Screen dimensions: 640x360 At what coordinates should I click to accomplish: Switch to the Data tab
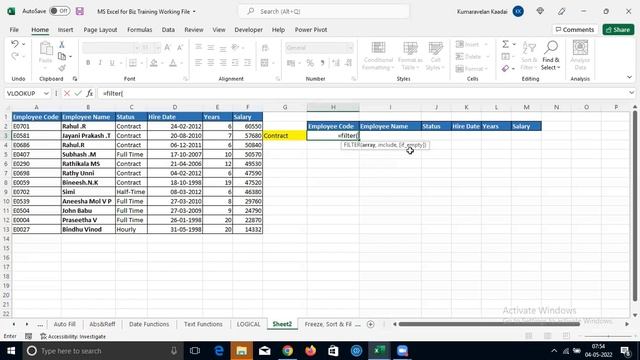(x=168, y=30)
